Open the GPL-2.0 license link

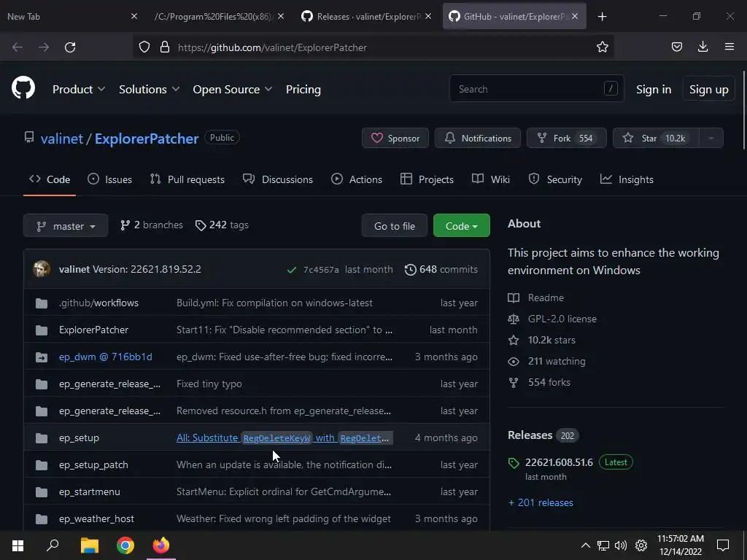click(x=562, y=319)
